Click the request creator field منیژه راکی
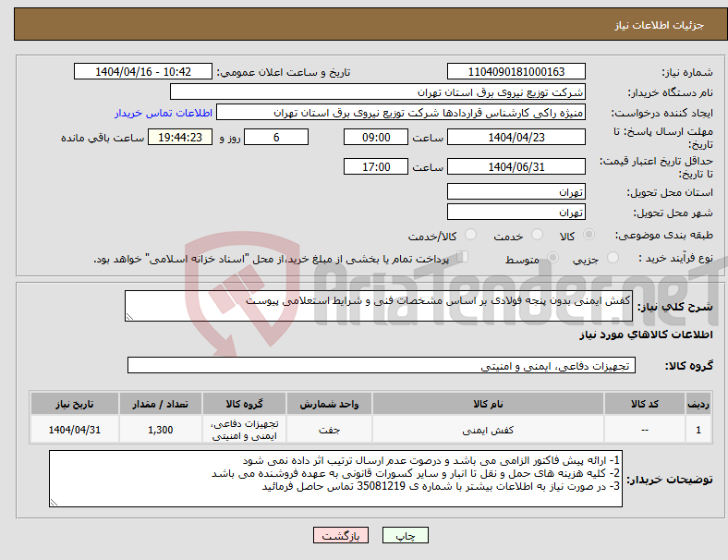The width and height of the screenshot is (728, 560). [x=401, y=113]
